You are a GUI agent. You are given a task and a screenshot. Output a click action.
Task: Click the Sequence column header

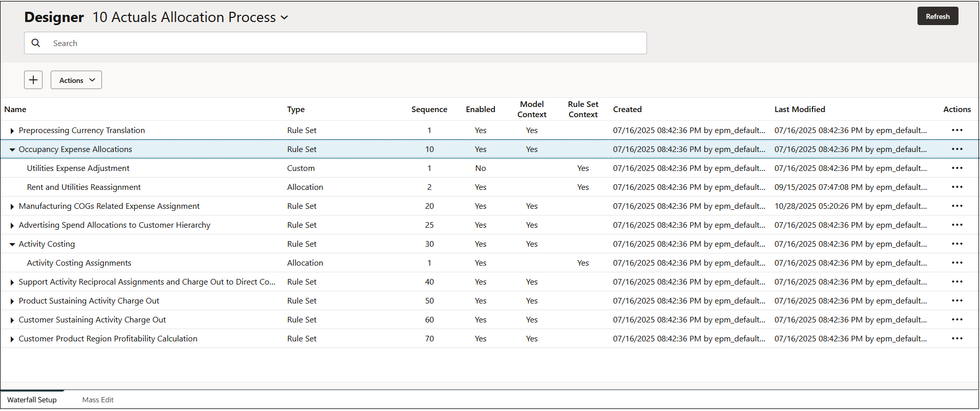pyautogui.click(x=429, y=109)
